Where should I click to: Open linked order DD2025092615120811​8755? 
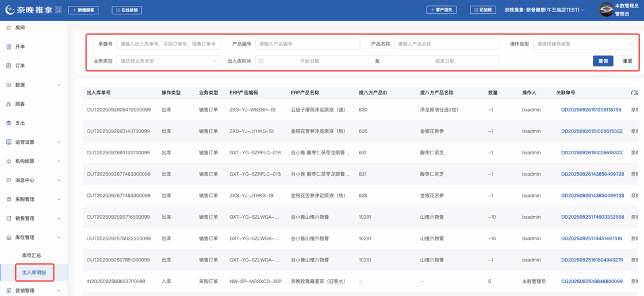tap(591, 110)
